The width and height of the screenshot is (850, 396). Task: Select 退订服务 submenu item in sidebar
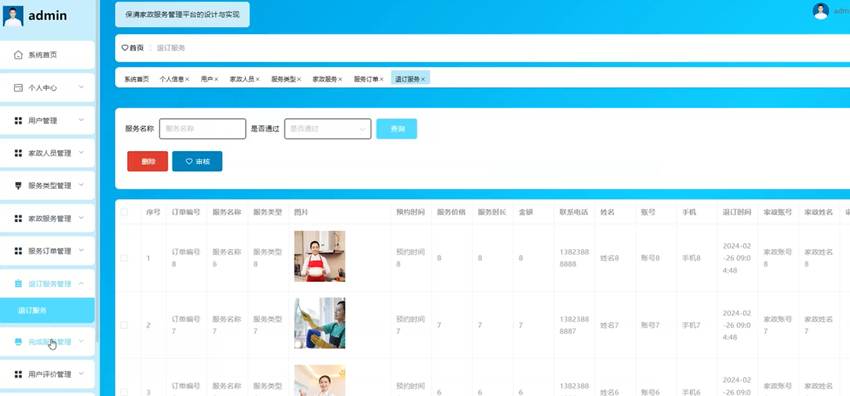click(47, 310)
